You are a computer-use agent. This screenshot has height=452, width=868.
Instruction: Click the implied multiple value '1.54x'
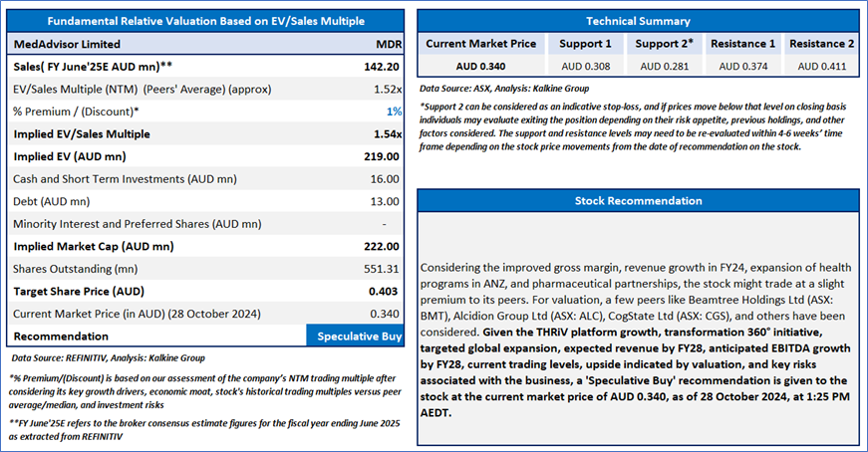pyautogui.click(x=388, y=133)
